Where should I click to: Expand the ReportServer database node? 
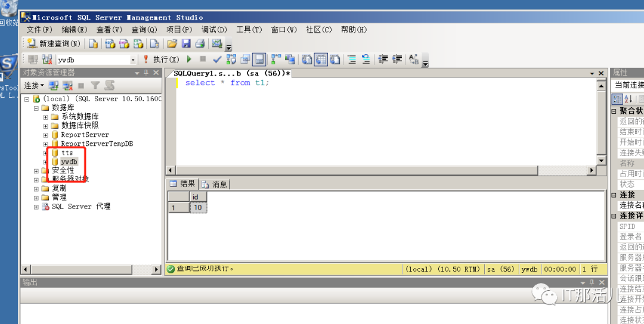[45, 135]
